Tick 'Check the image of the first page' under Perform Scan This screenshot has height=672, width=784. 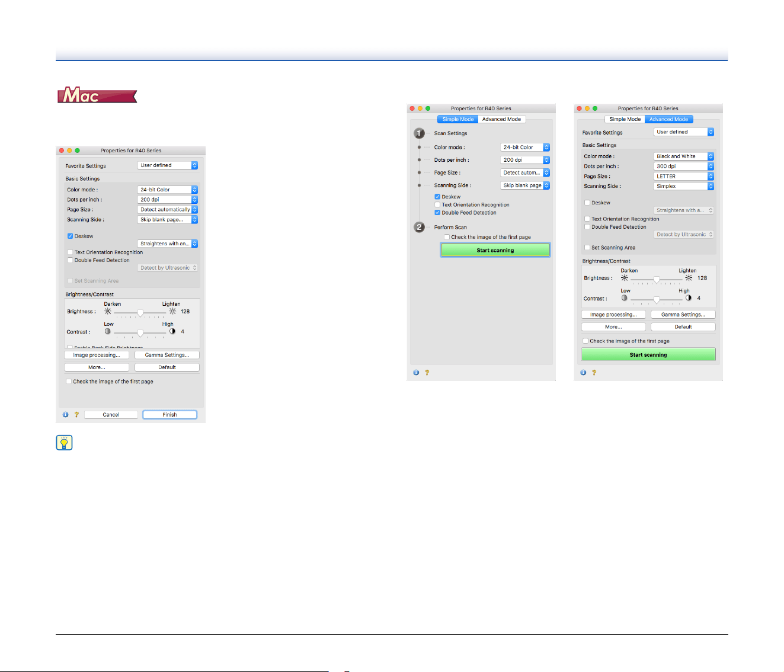point(447,237)
